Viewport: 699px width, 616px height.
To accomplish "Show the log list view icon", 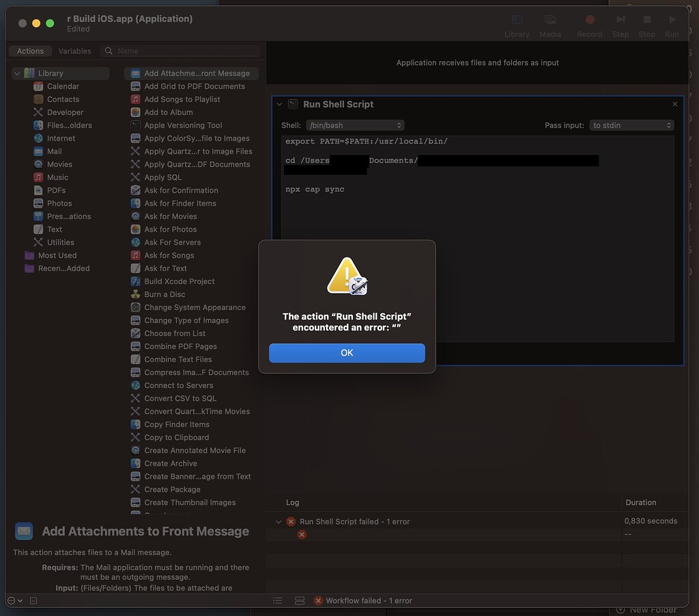I will pyautogui.click(x=277, y=601).
